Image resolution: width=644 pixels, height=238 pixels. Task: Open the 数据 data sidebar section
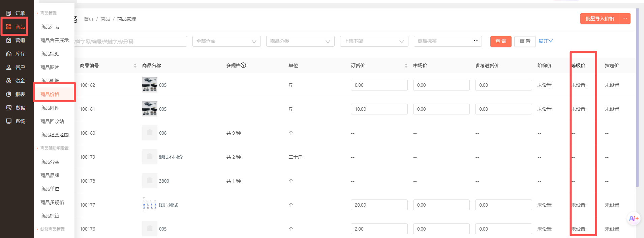[16, 108]
